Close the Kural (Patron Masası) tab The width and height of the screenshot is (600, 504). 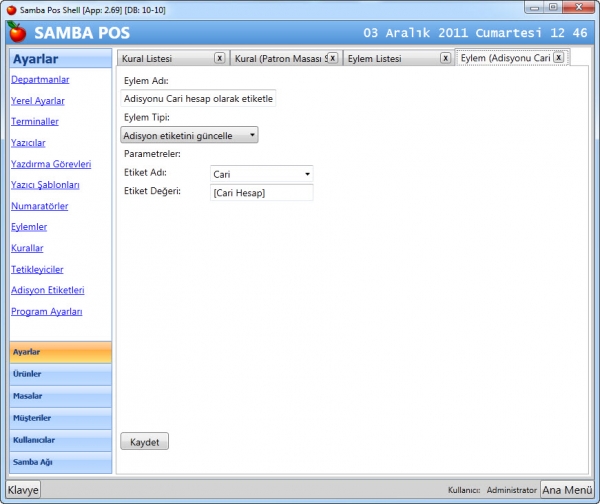333,58
